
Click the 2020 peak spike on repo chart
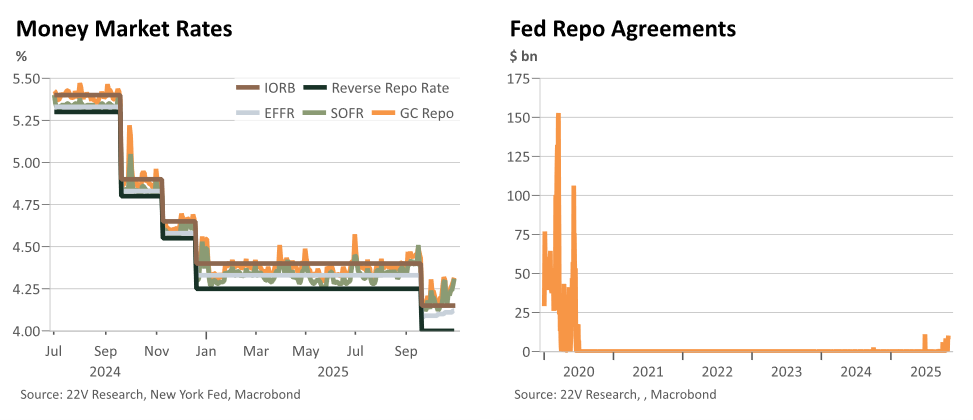(x=558, y=115)
